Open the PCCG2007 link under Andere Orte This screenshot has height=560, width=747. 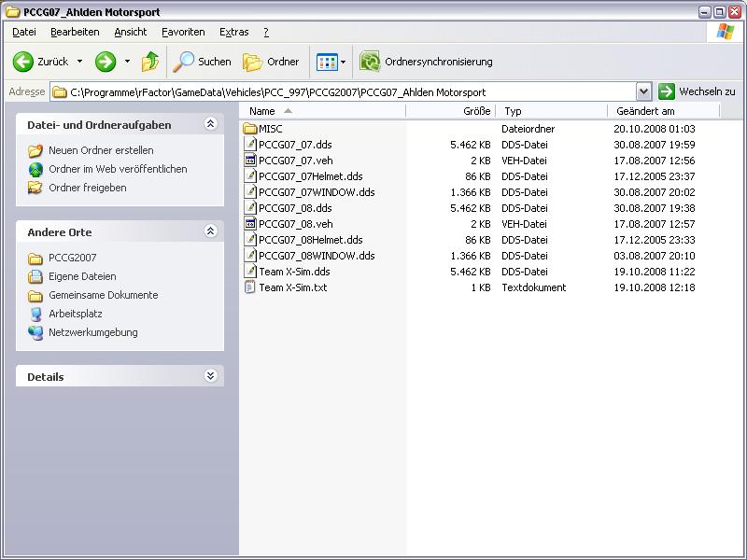pyautogui.click(x=73, y=258)
